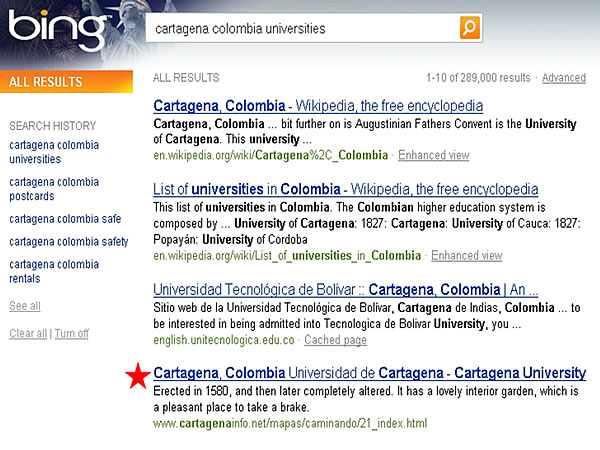Turn off search history
The image size is (600, 450).
[x=71, y=333]
